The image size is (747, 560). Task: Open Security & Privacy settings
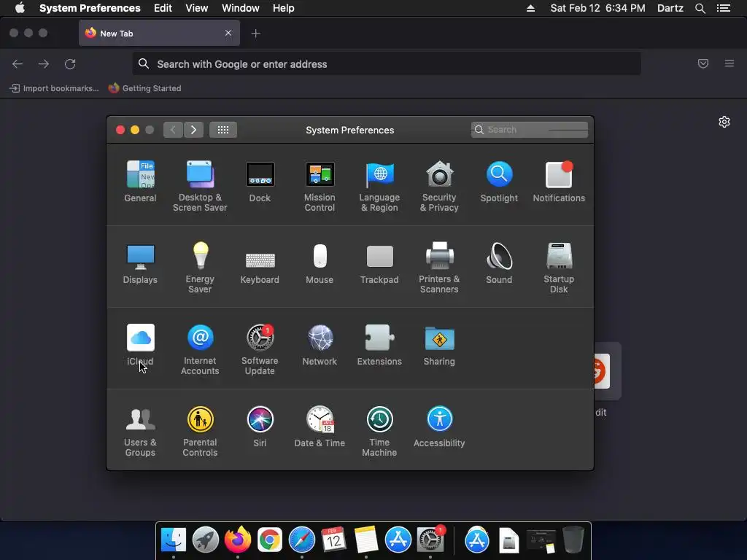(439, 186)
